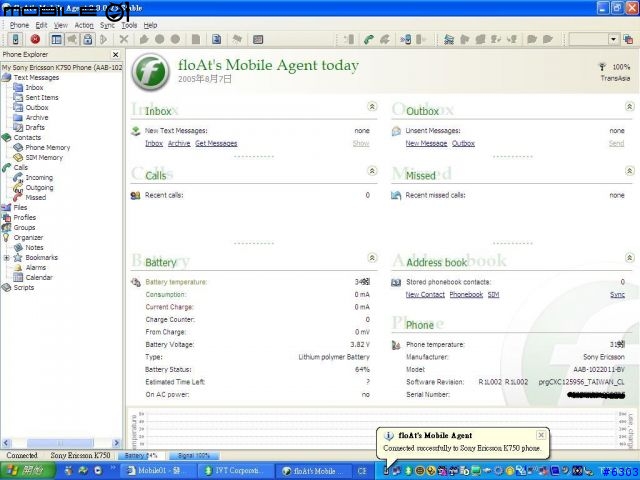This screenshot has height=480, width=640.
Task: Open the Help menu
Action: pyautogui.click(x=150, y=25)
